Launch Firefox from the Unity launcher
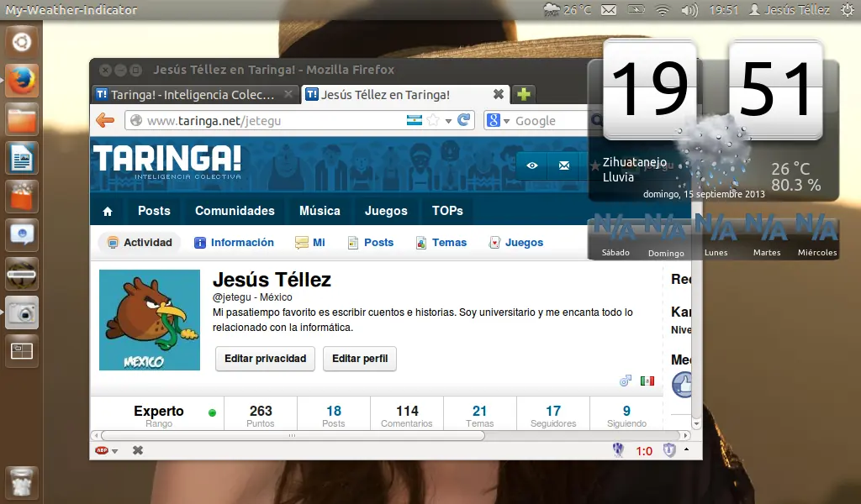 click(x=21, y=81)
